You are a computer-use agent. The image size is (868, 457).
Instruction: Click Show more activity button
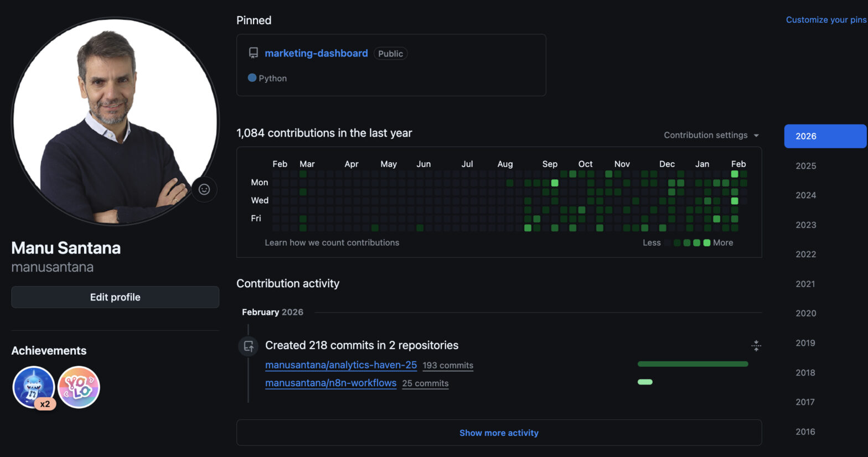tap(499, 433)
